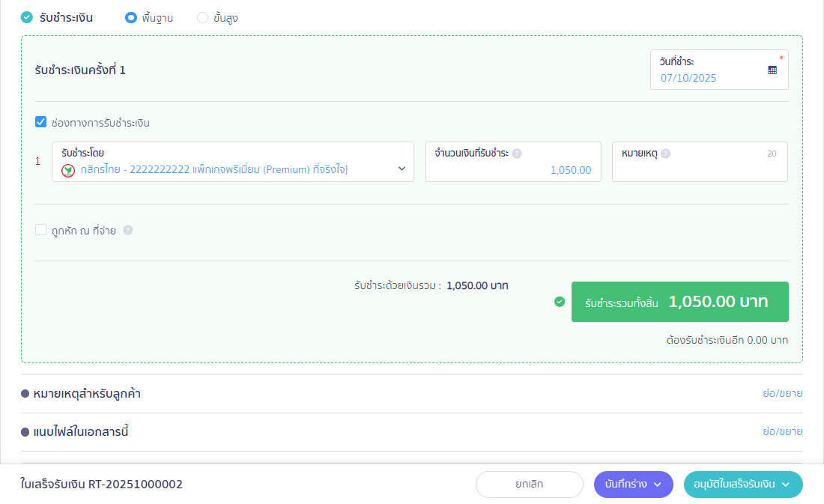Click the ยกเลิก cancel button

[529, 485]
